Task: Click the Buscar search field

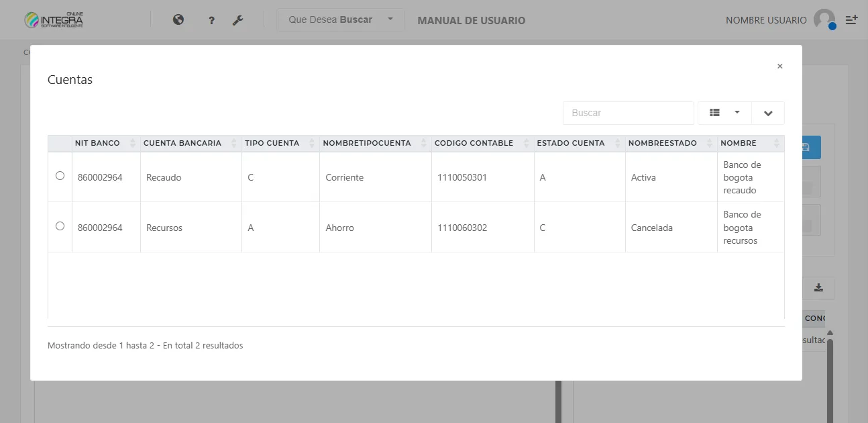Action: pyautogui.click(x=628, y=113)
